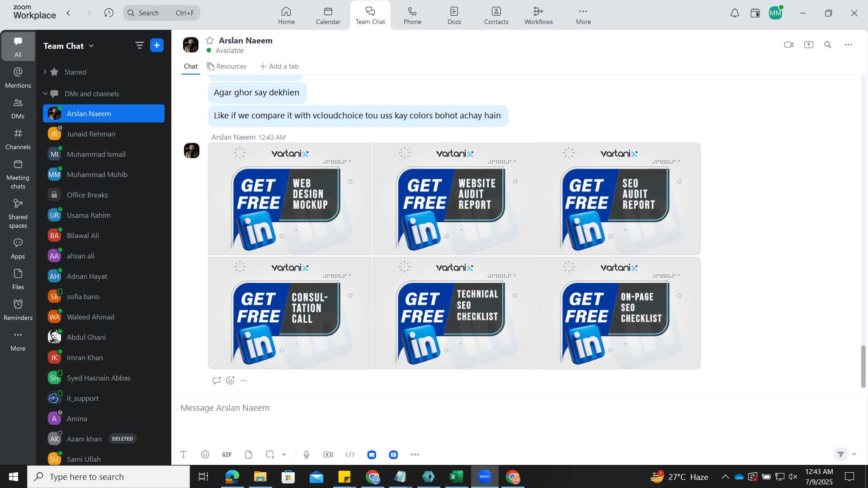This screenshot has height=488, width=868.
Task: Open message more actions ellipsis
Action: coord(244,380)
